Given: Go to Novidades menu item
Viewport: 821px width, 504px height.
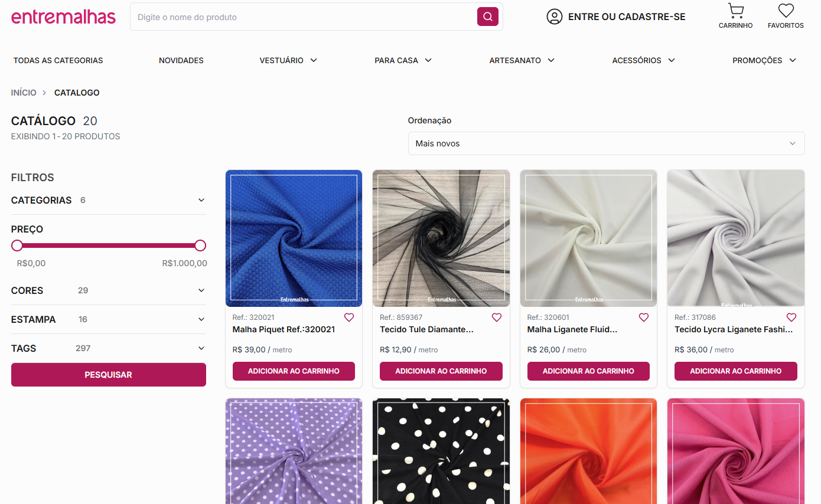Looking at the screenshot, I should click(x=181, y=60).
